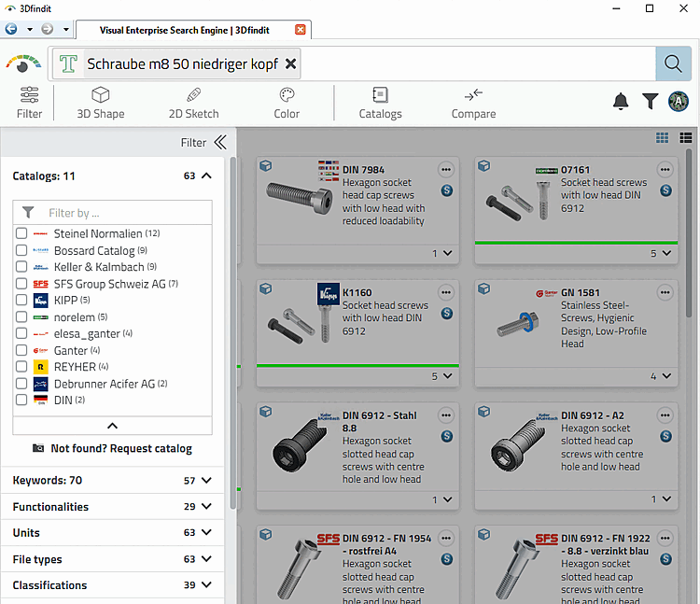This screenshot has width=700, height=604.
Task: Open the history dropdown arrow beside forward button
Action: click(x=66, y=30)
